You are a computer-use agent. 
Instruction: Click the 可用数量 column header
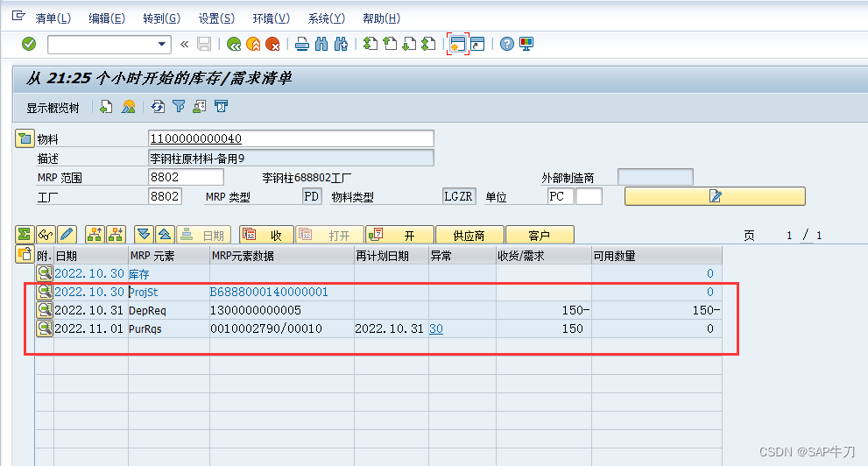657,256
